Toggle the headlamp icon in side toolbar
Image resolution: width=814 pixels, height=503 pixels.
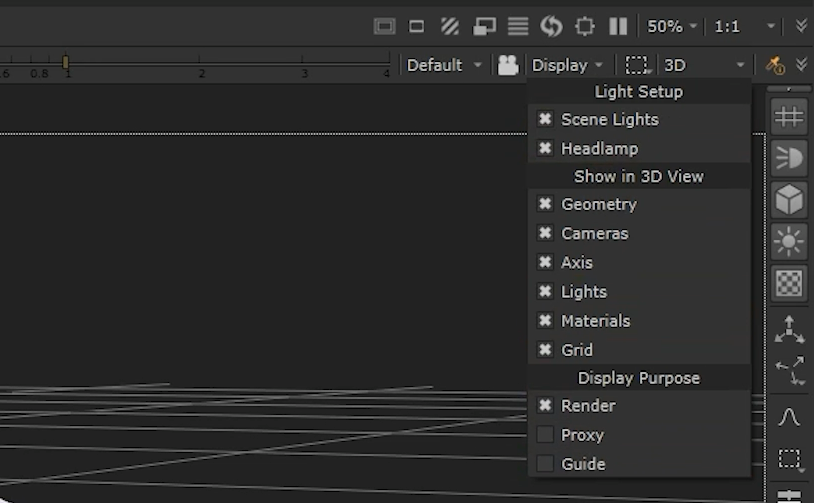[789, 158]
